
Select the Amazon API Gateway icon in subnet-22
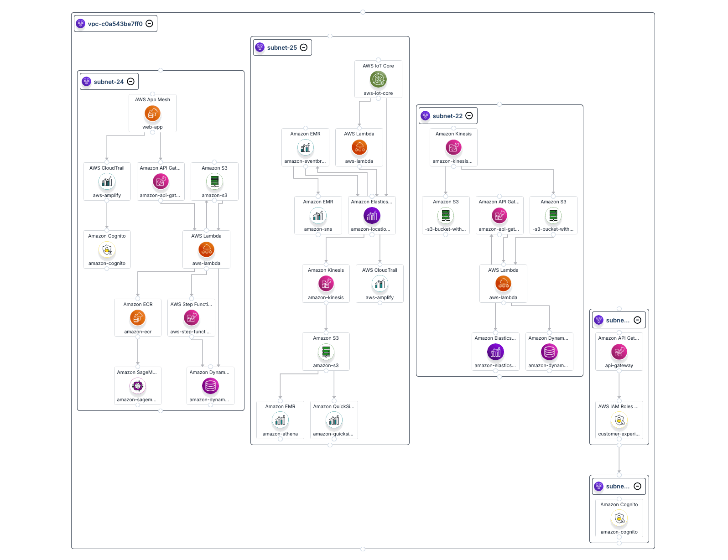coord(499,215)
